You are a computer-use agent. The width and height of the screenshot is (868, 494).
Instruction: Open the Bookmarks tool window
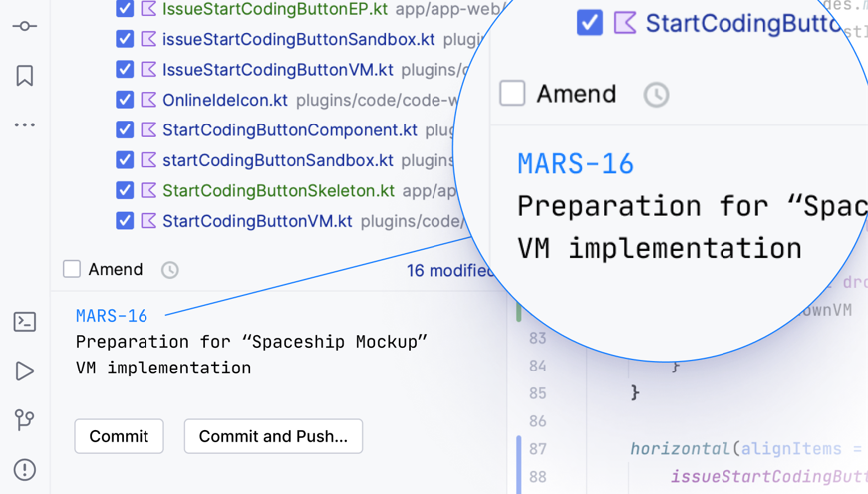25,76
